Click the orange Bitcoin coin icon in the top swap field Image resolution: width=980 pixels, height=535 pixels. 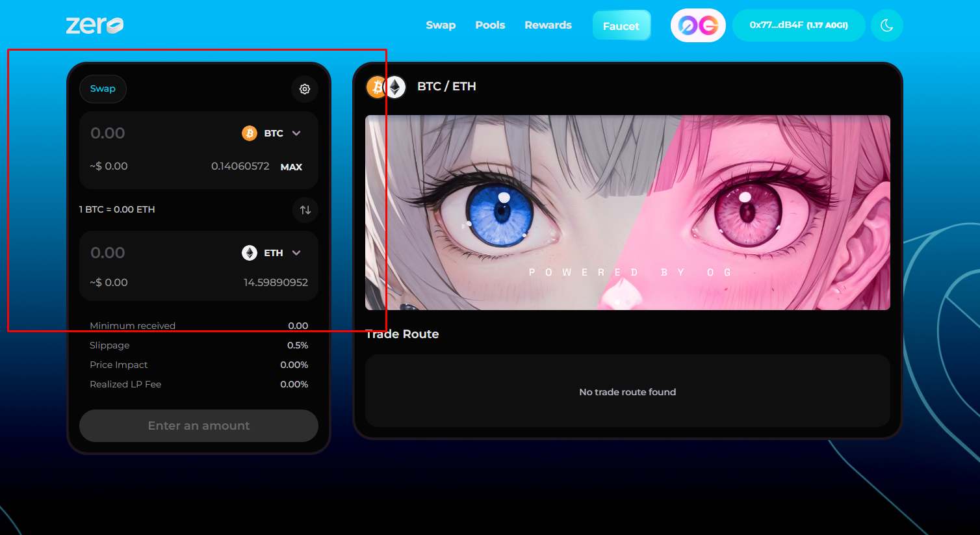click(x=250, y=133)
